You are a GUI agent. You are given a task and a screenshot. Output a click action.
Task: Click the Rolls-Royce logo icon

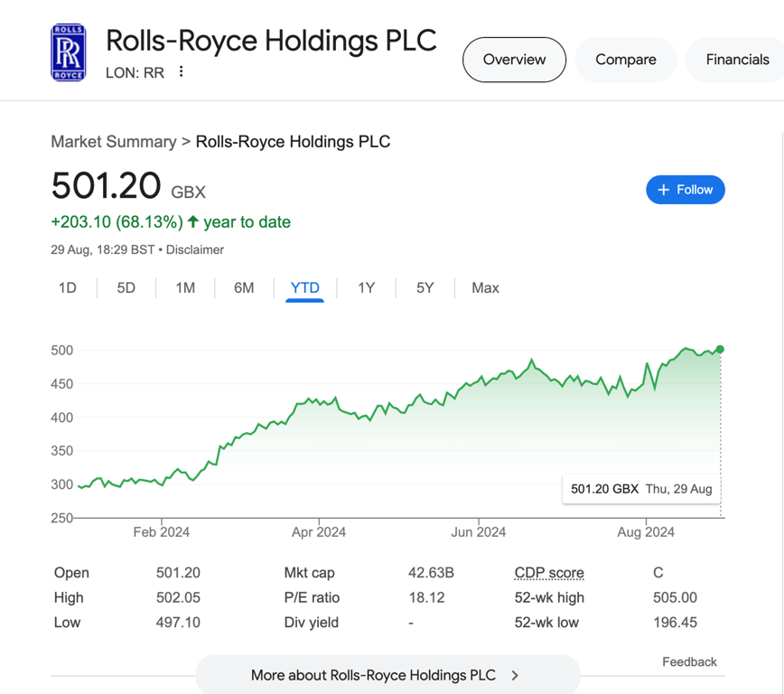69,52
